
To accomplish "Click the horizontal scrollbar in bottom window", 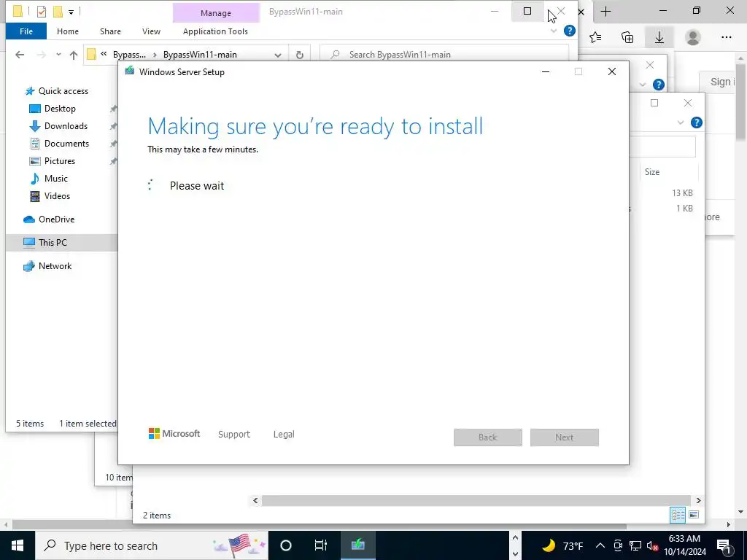I will [x=476, y=500].
